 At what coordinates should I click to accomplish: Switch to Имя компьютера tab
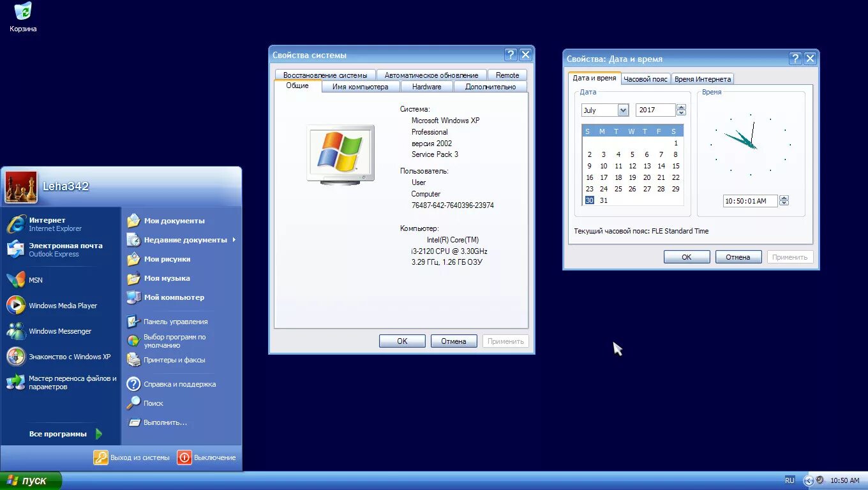[360, 87]
